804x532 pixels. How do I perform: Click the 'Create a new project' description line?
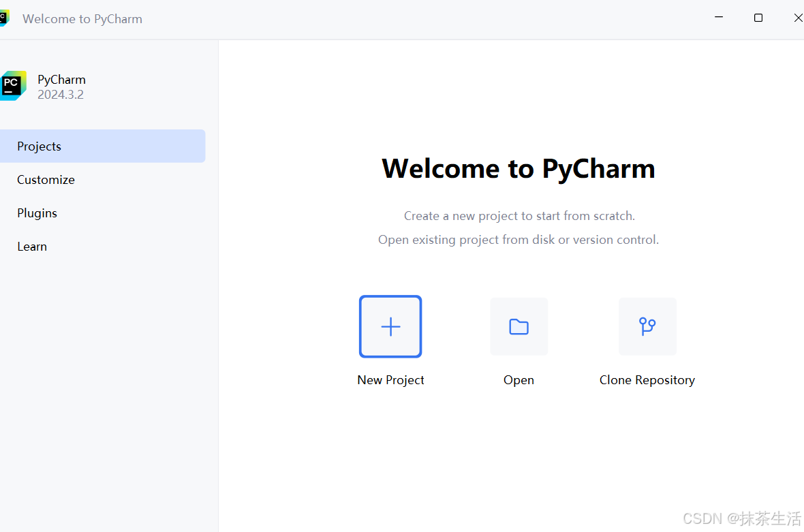pyautogui.click(x=519, y=217)
